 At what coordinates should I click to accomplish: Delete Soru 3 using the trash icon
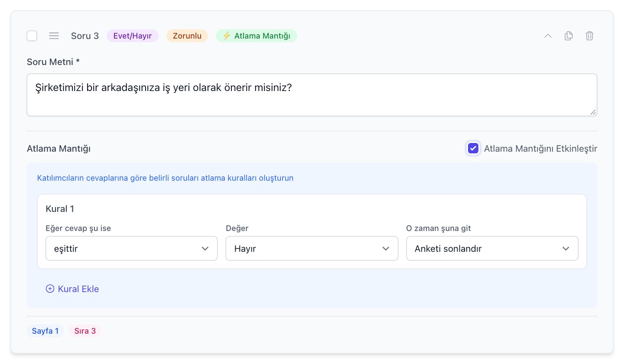pos(589,36)
